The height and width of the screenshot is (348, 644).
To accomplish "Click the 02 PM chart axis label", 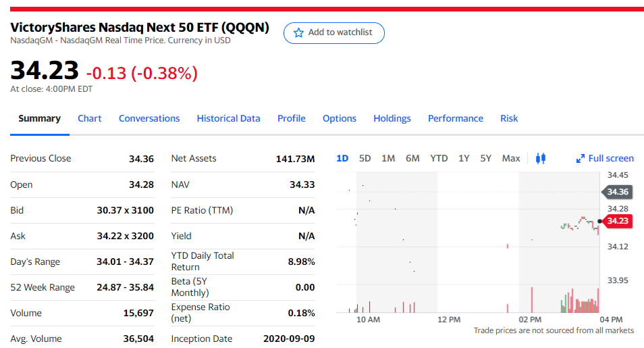I will point(530,320).
